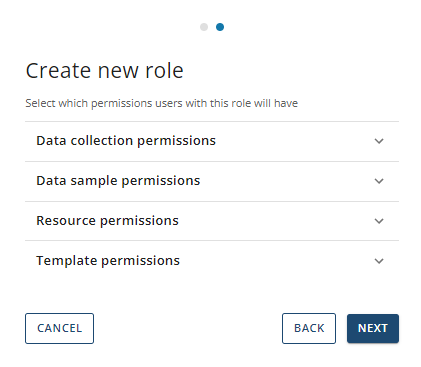Go to the first step via gray dot
421x367 pixels.
[204, 27]
